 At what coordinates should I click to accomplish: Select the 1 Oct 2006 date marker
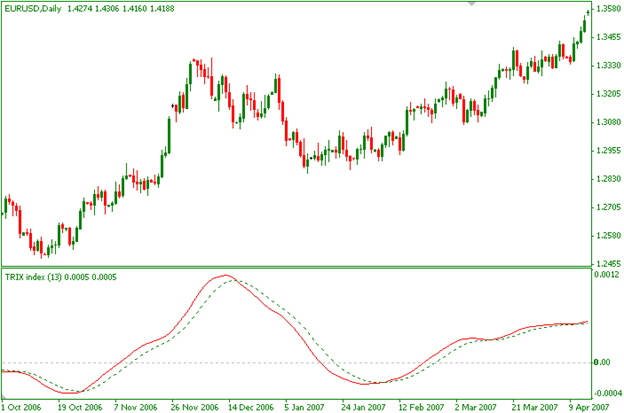pyautogui.click(x=22, y=407)
